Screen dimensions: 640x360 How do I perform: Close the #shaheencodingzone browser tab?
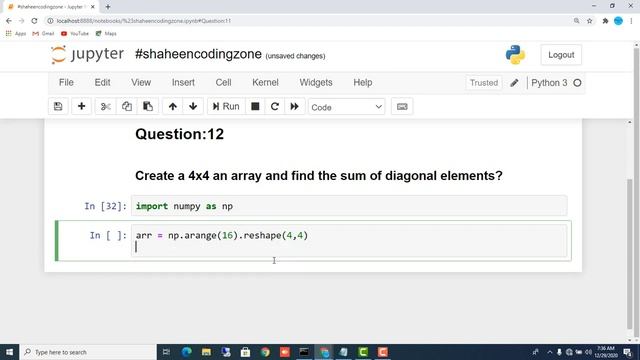[x=93, y=7]
